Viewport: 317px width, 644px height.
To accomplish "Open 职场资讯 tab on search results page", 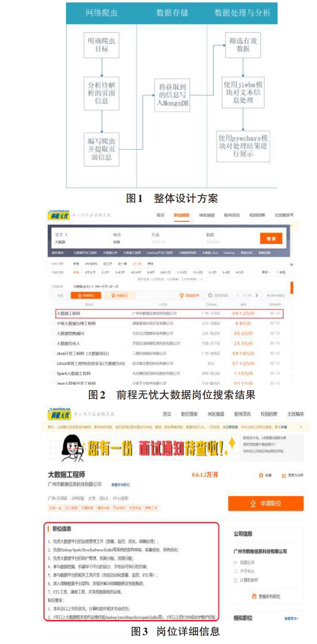I will (232, 215).
